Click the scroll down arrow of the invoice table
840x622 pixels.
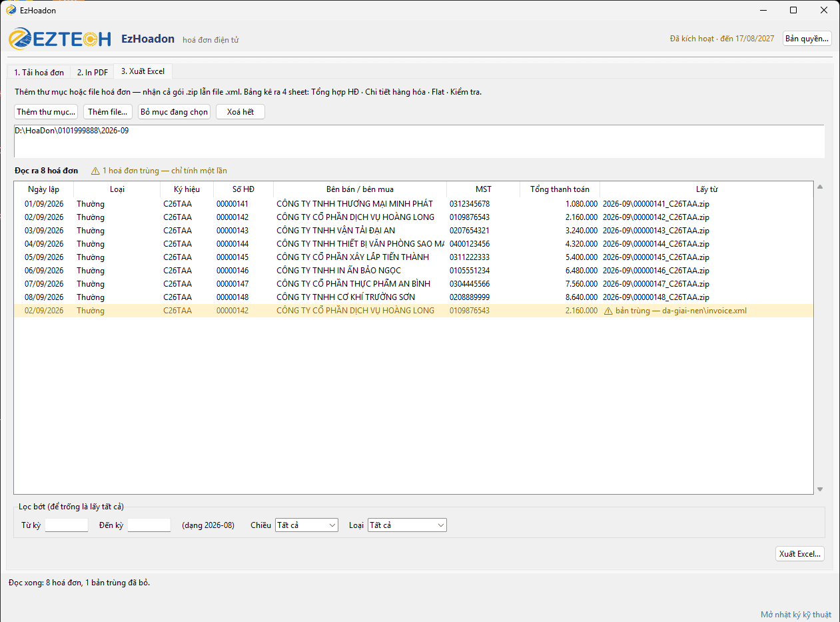(820, 489)
